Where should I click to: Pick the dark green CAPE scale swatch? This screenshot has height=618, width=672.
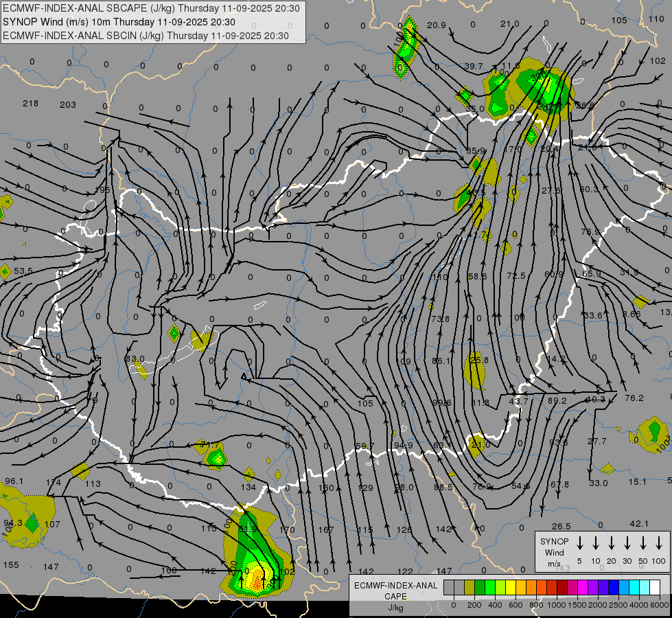[x=480, y=587]
